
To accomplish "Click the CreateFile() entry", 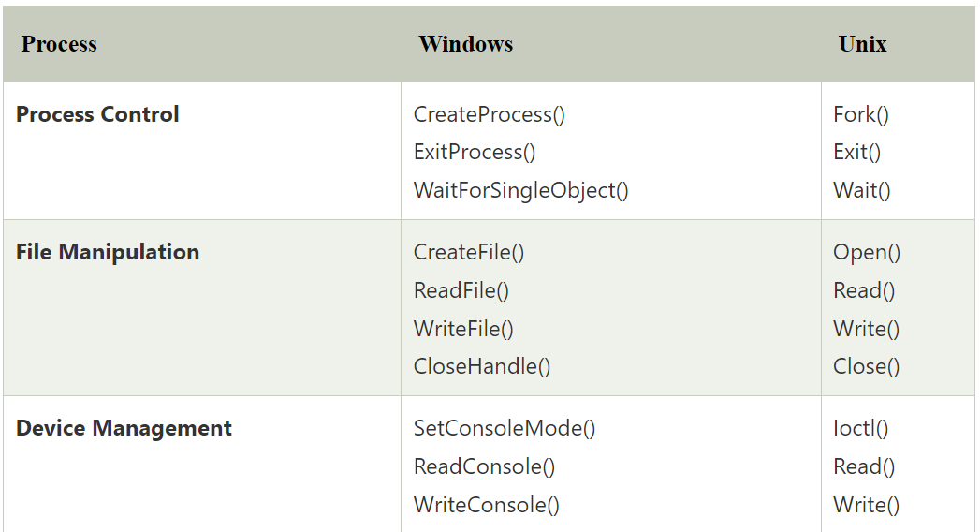I will click(x=469, y=252).
